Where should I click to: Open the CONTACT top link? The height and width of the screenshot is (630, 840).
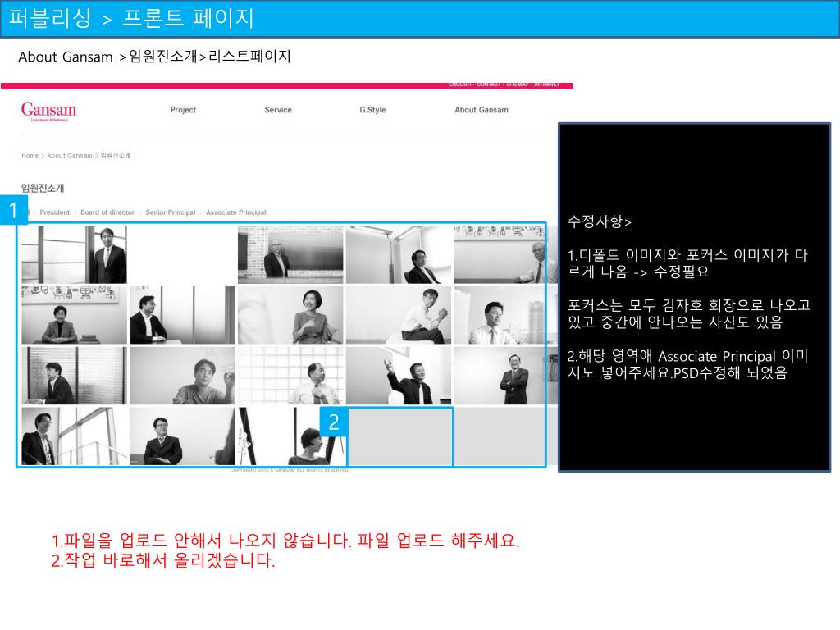(x=489, y=84)
